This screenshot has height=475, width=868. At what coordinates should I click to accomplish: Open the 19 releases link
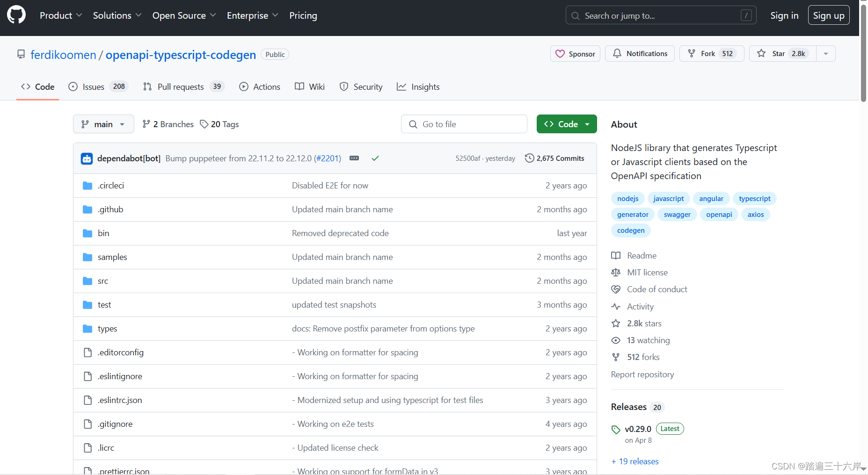click(635, 461)
